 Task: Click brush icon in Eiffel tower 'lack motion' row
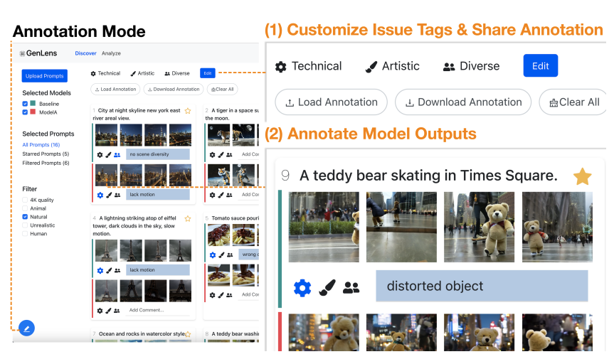point(109,270)
